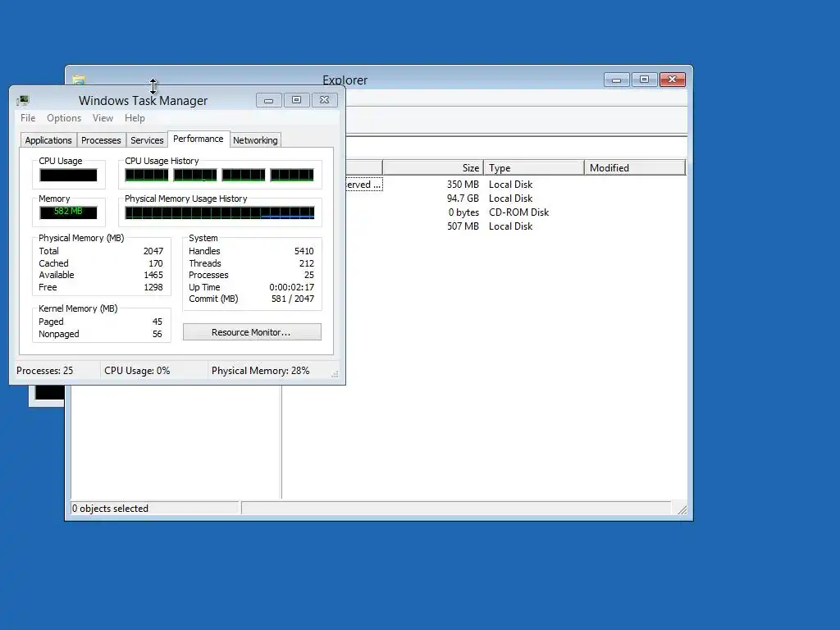Click the Nonpaged value 56
The height and width of the screenshot is (630, 840).
[x=157, y=335]
